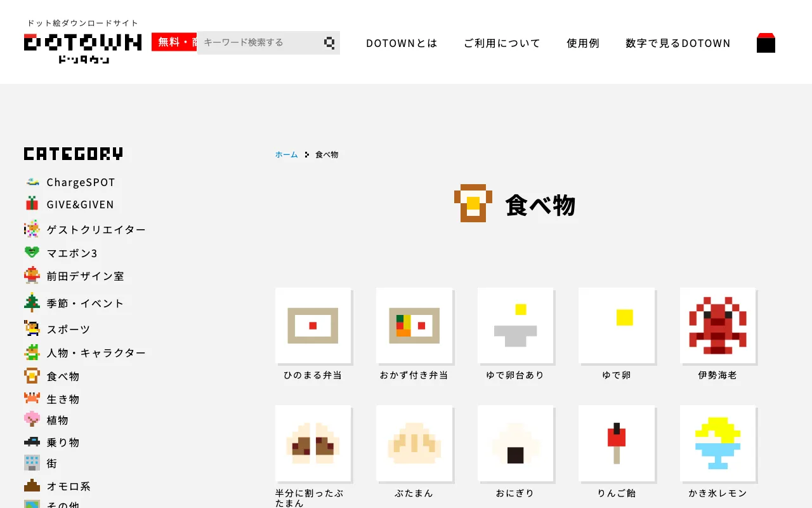This screenshot has width=812, height=508.
Task: Click the スポーツ runner icon
Action: 32,328
